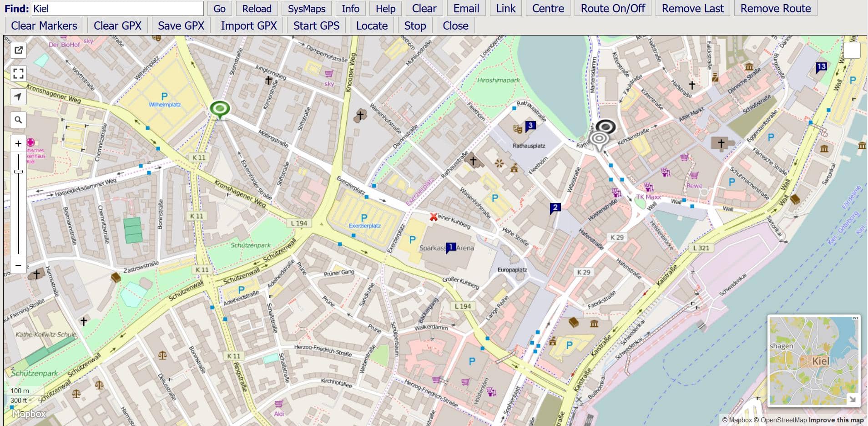Screen dimensions: 868x426
Task: Click Start GPS
Action: click(316, 26)
